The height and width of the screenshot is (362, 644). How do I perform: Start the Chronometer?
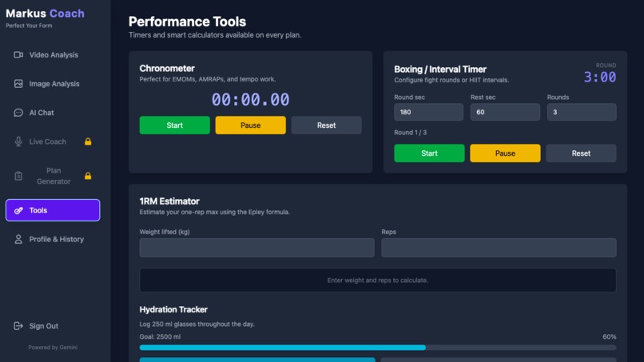tap(174, 125)
